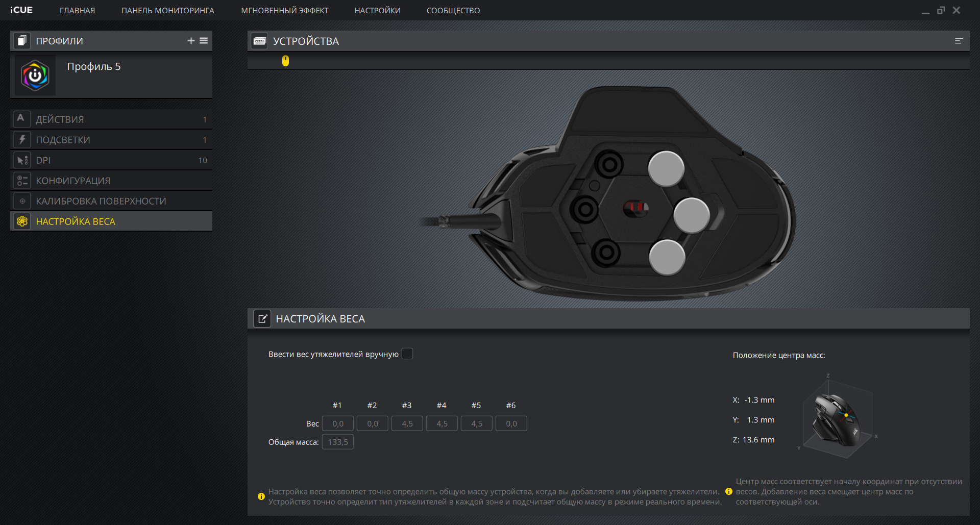Click the add profile plus icon

pyautogui.click(x=191, y=41)
